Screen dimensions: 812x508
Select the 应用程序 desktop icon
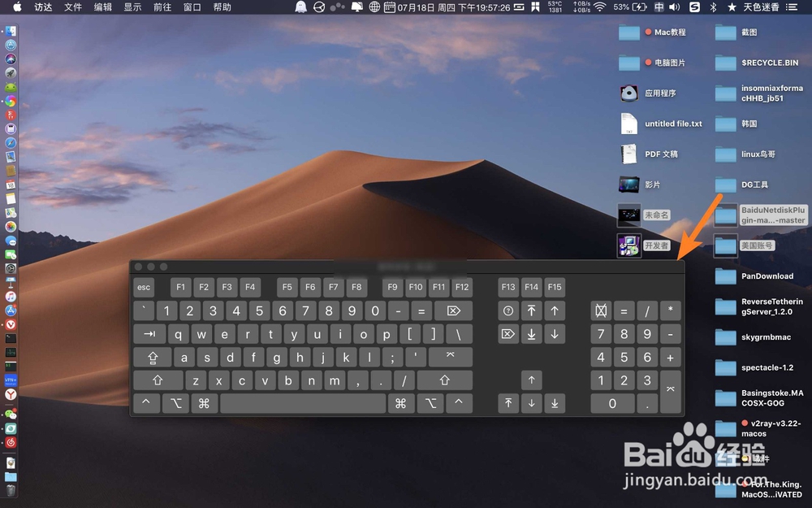(x=648, y=93)
